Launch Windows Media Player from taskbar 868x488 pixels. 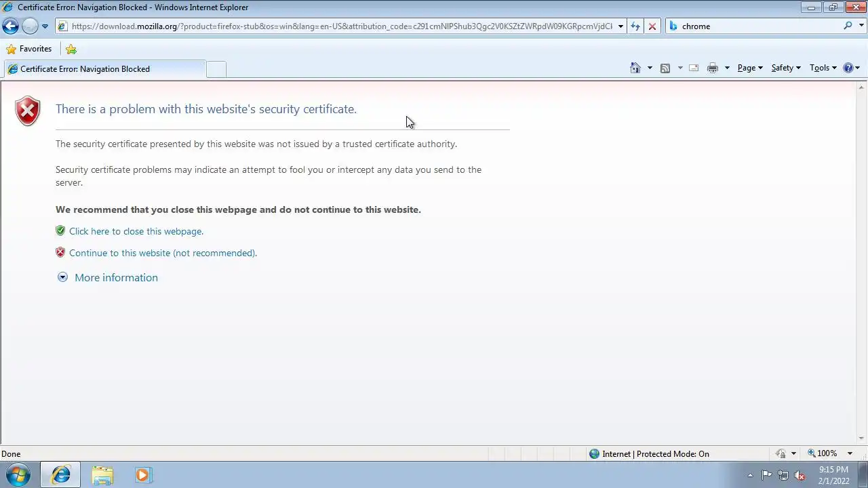[142, 475]
